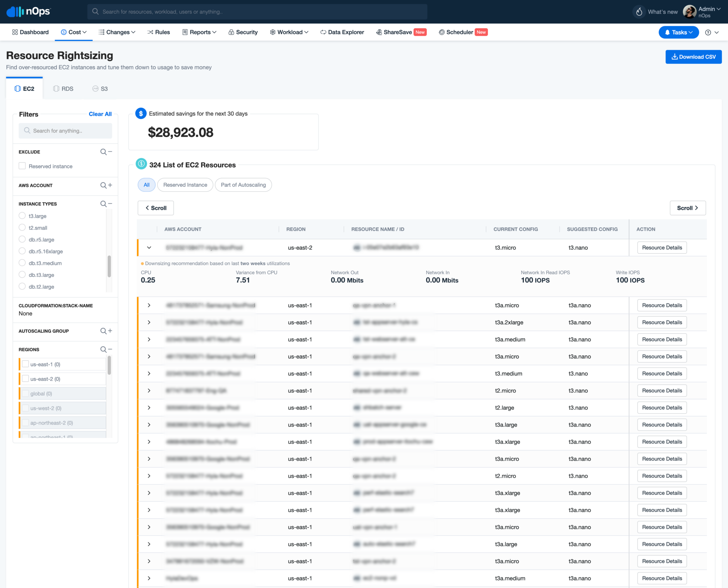Check the us-east-1 region filter
Screen dimensions: 728x588
(x=25, y=364)
